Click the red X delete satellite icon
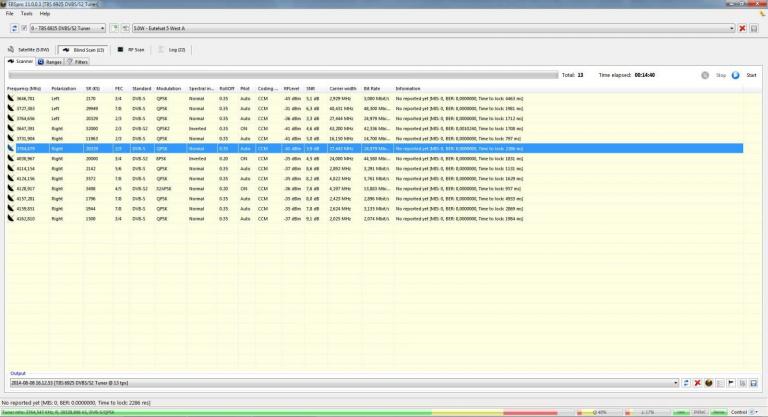This screenshot has height=417, width=768. point(742,28)
